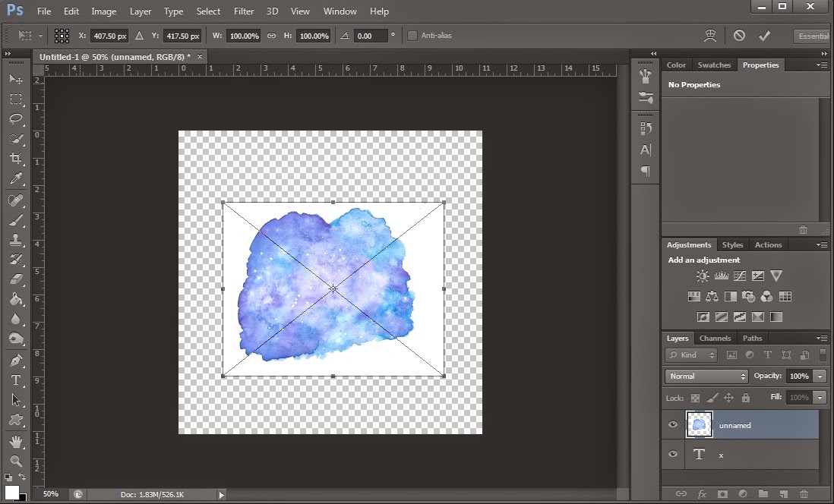Screen dimensions: 834x504
Task: Open the Image menu
Action: [x=104, y=11]
